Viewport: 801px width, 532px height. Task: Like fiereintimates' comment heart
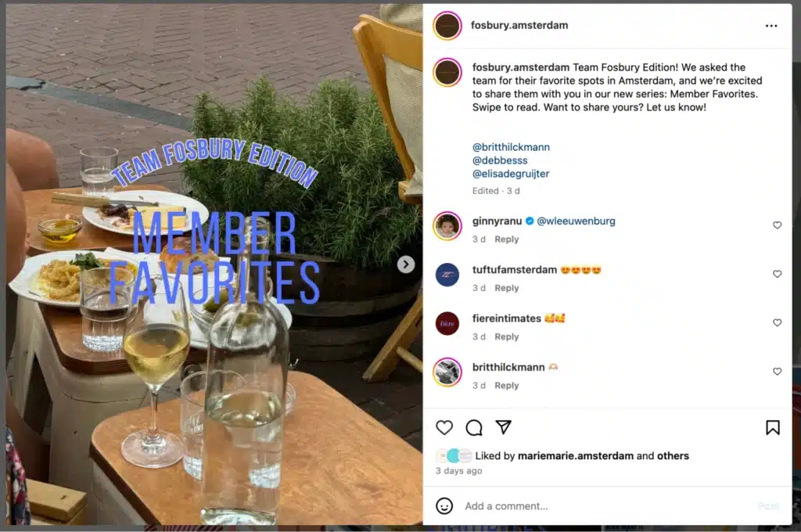point(777,322)
